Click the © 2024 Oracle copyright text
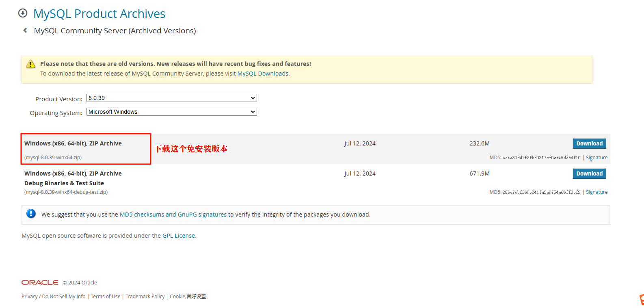Viewport: 644px width, 308px height. (x=80, y=283)
